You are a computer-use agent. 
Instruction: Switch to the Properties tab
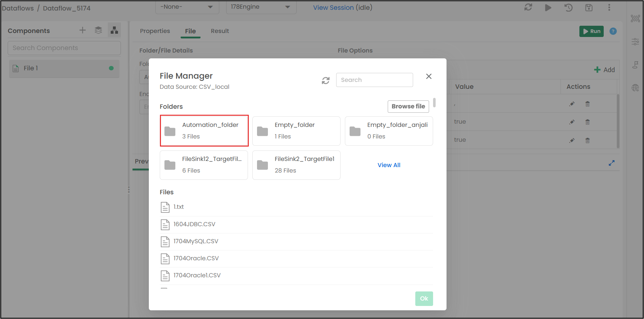pos(155,31)
